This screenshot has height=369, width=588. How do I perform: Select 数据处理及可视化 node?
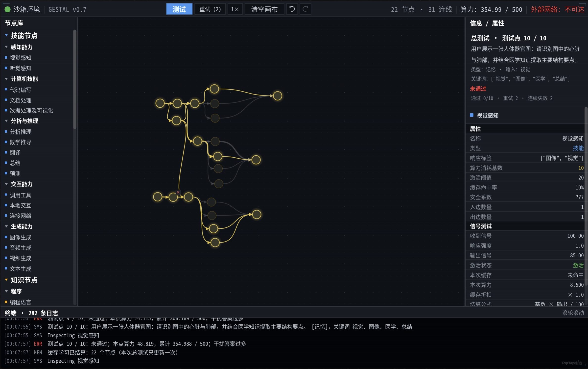pyautogui.click(x=31, y=111)
